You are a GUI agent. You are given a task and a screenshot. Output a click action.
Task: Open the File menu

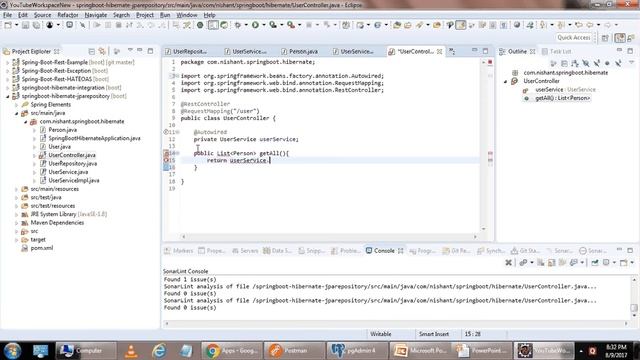pos(7,15)
